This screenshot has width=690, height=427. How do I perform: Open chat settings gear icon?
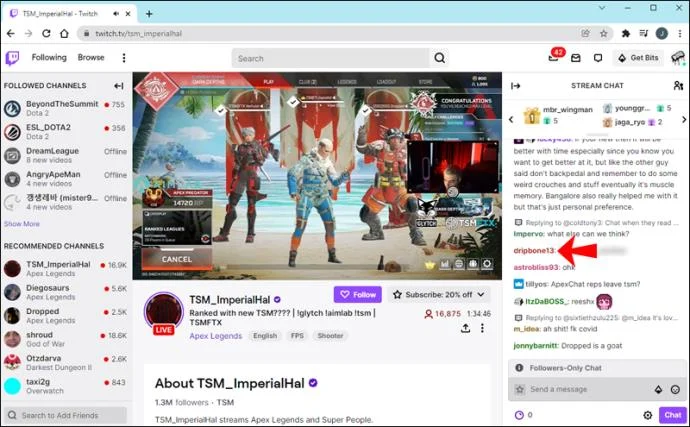point(647,415)
